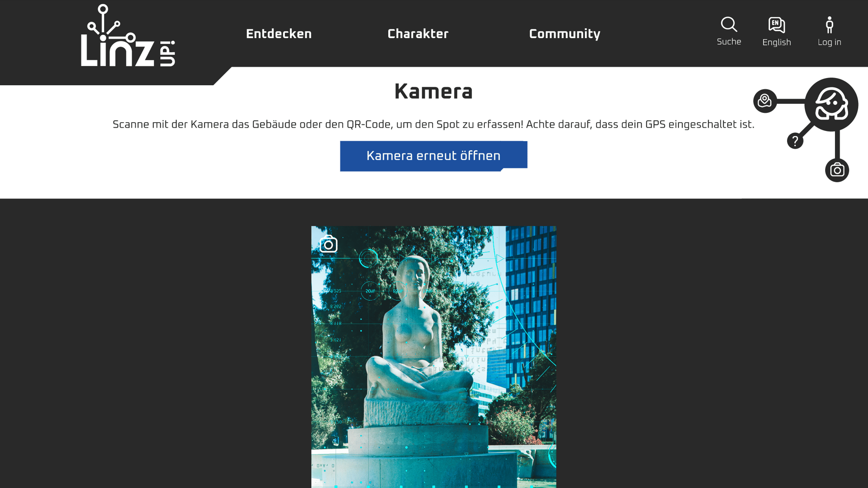Viewport: 868px width, 488px height.
Task: Switch language via 'English' label
Action: tap(776, 42)
